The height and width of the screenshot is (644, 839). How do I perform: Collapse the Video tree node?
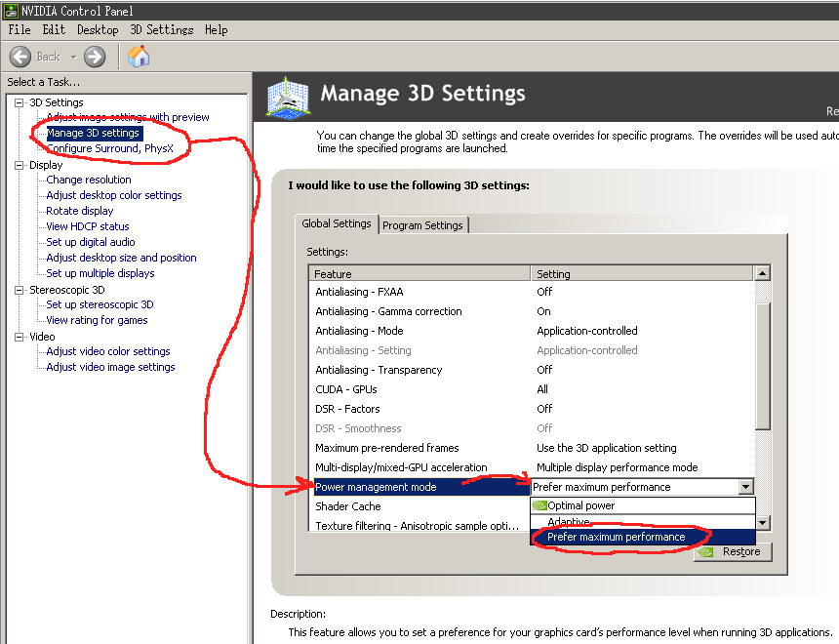click(20, 337)
